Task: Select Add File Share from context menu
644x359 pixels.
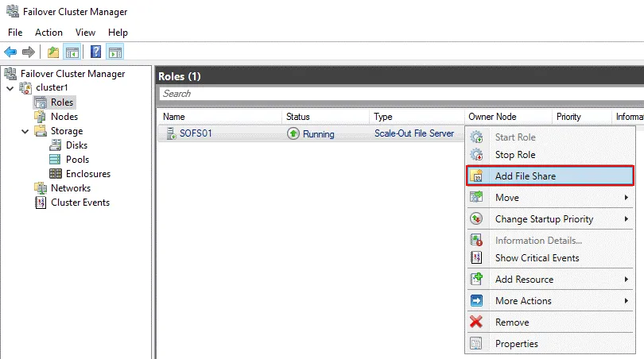Action: coord(525,176)
